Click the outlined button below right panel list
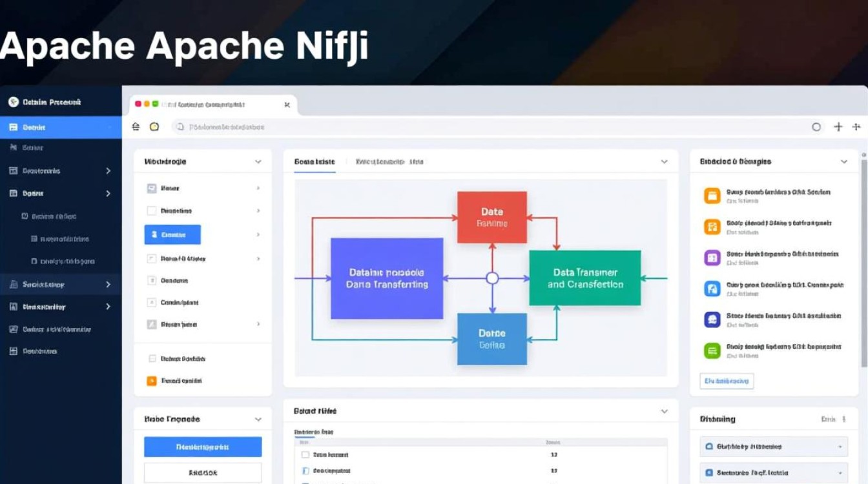 click(727, 381)
